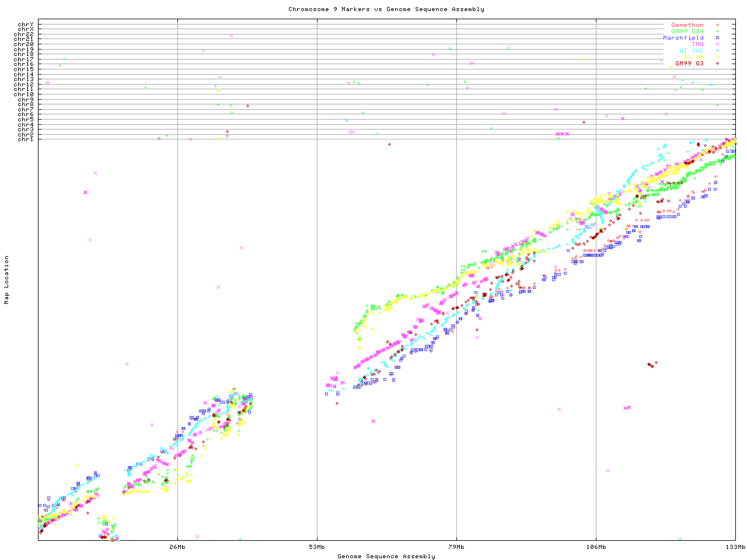The height and width of the screenshot is (560, 747).
Task: Select the WI YAC legend text
Action: (x=691, y=51)
